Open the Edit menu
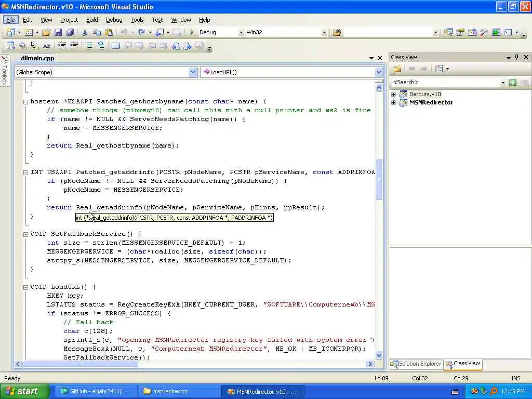This screenshot has width=532, height=399. coord(28,20)
